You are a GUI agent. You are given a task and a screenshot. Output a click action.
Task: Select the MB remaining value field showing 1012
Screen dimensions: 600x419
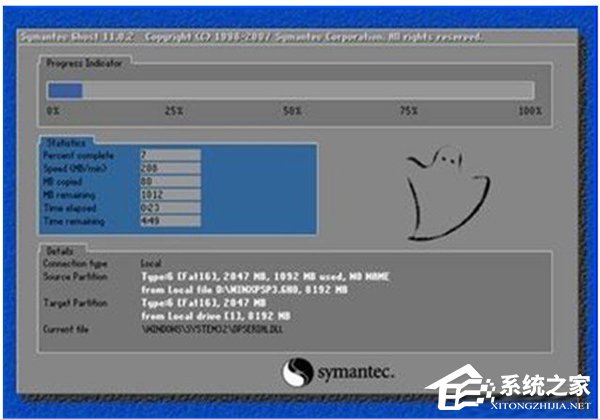coord(170,194)
